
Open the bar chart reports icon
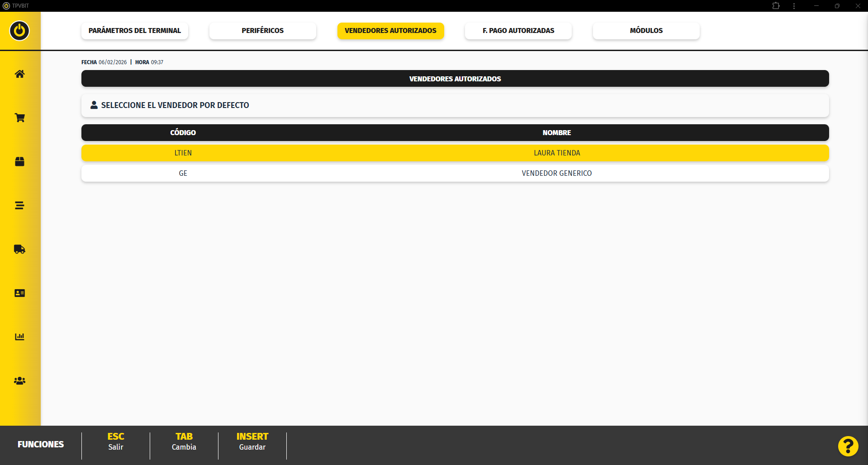(19, 337)
